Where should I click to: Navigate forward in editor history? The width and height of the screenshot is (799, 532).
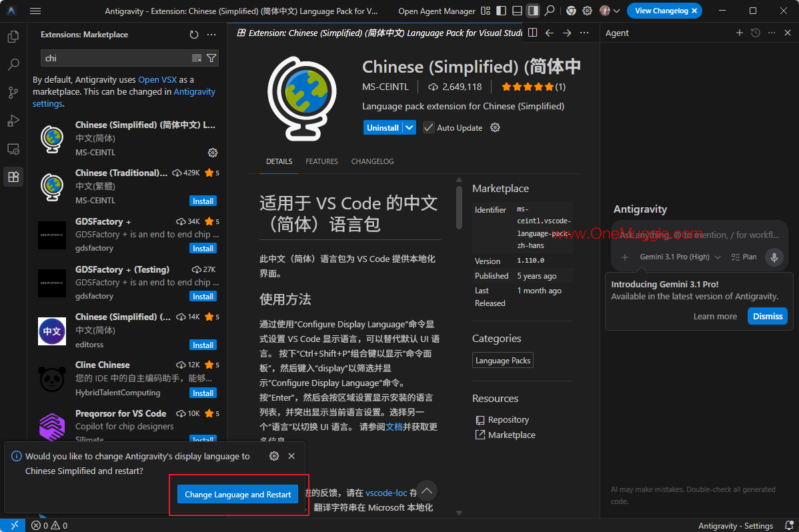567,33
